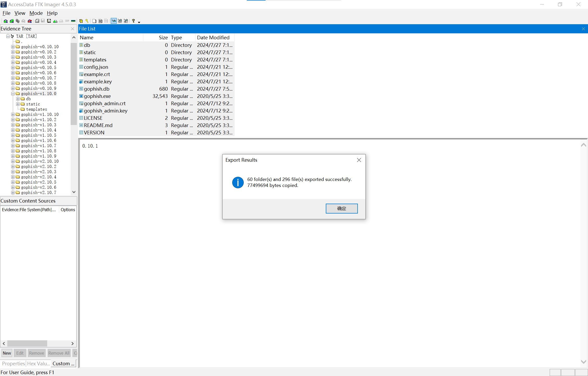Select the templates folder in Evidence Tree

coord(36,109)
